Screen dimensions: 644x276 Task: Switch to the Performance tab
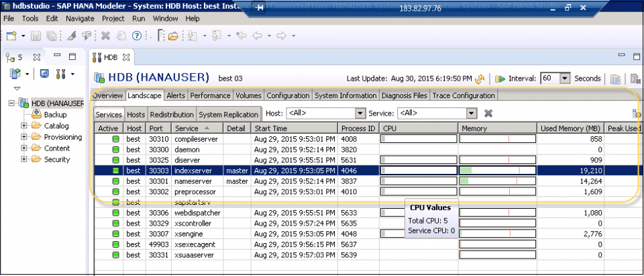(210, 95)
